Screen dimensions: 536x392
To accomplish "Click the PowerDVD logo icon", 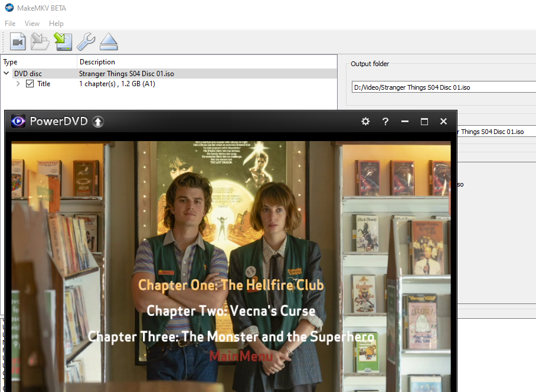I will (x=18, y=122).
